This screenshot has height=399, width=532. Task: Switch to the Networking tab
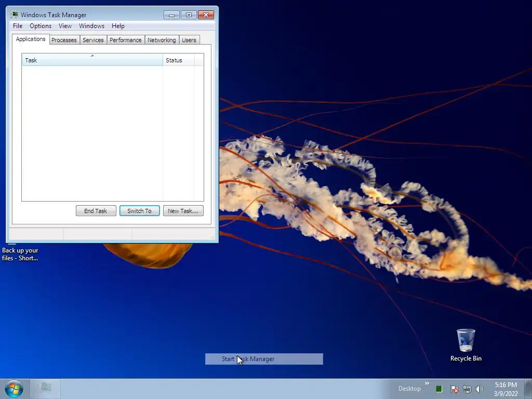[x=162, y=40]
